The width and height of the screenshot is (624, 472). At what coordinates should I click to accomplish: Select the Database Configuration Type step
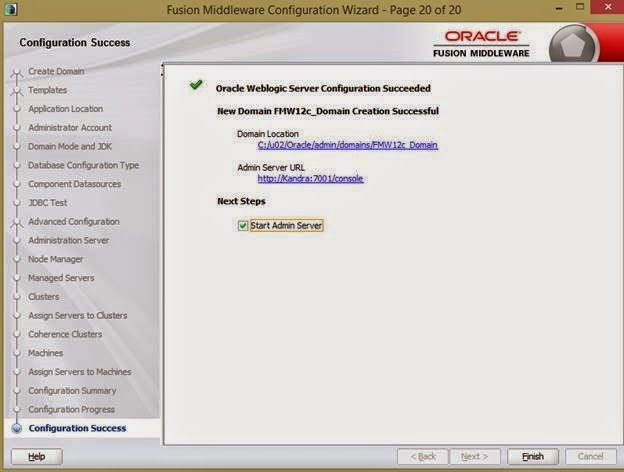pos(84,165)
